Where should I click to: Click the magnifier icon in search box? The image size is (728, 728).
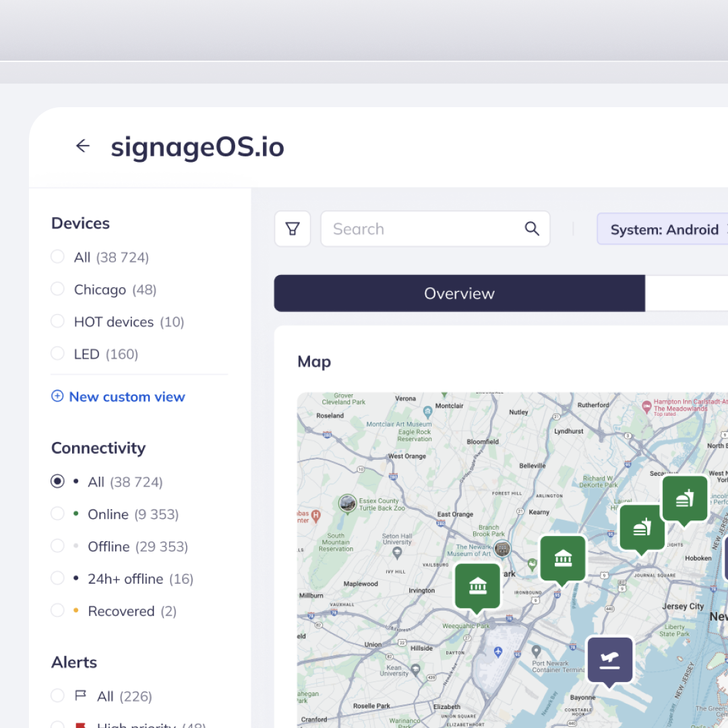[x=532, y=229]
